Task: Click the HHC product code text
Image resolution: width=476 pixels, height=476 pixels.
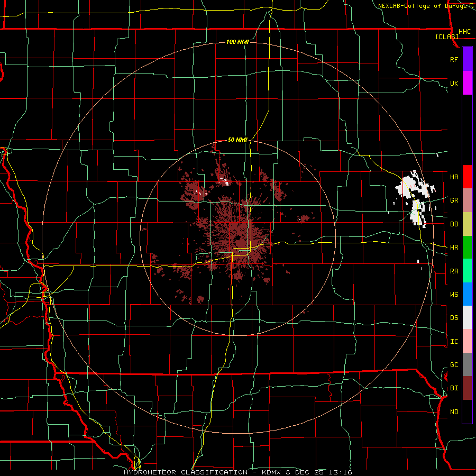Action: 465,32
